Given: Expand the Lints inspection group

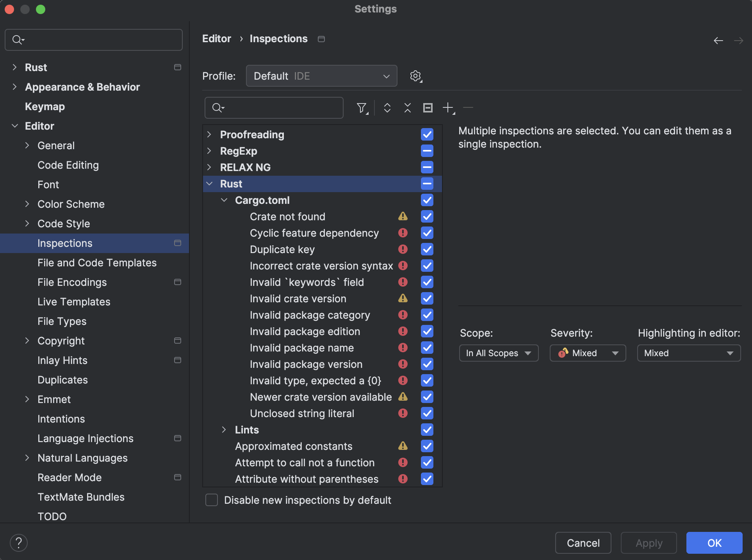Looking at the screenshot, I should pos(224,430).
